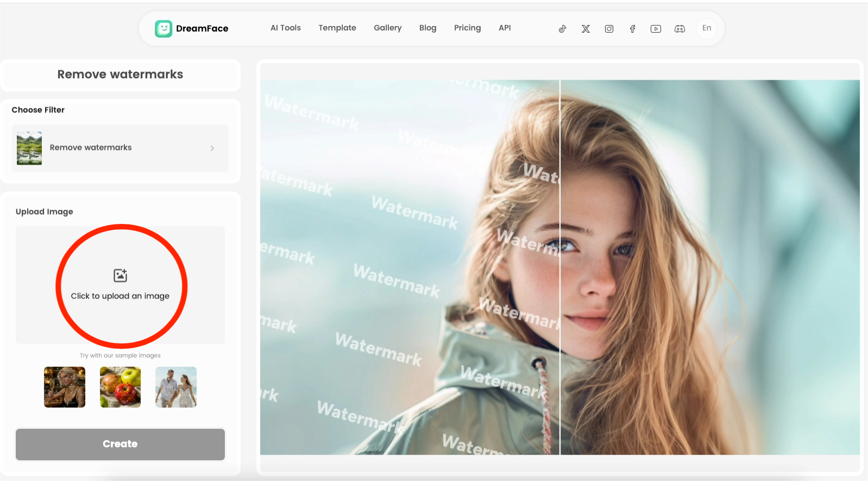Click the 'Upload Image' label
Screen dimensions: 868x481
point(44,211)
